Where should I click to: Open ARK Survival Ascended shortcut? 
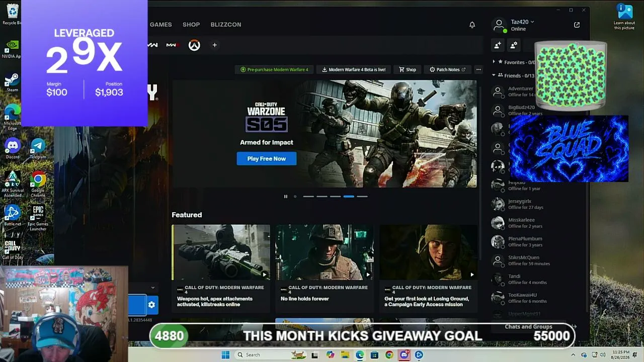pyautogui.click(x=12, y=184)
